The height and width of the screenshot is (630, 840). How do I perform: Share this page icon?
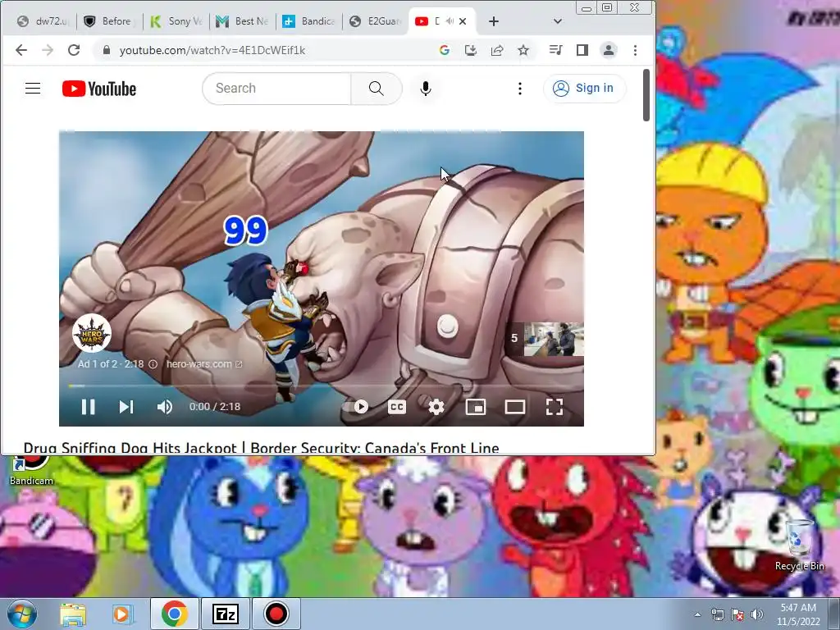(497, 50)
